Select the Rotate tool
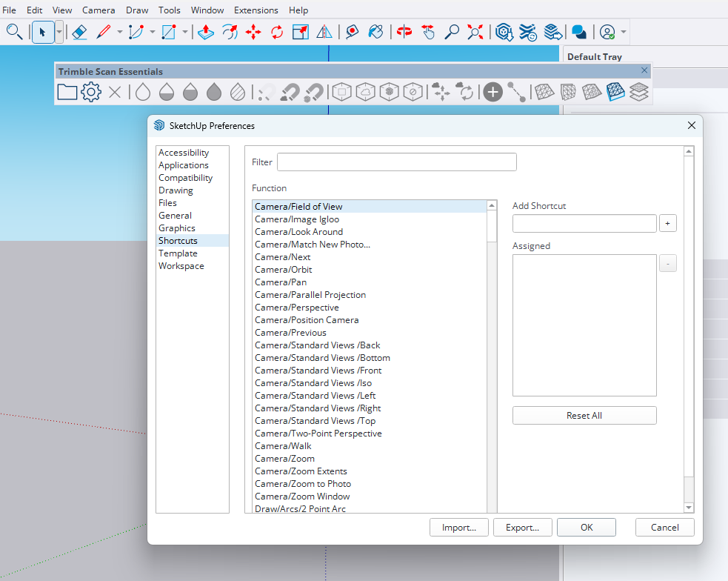The image size is (728, 581). point(276,32)
